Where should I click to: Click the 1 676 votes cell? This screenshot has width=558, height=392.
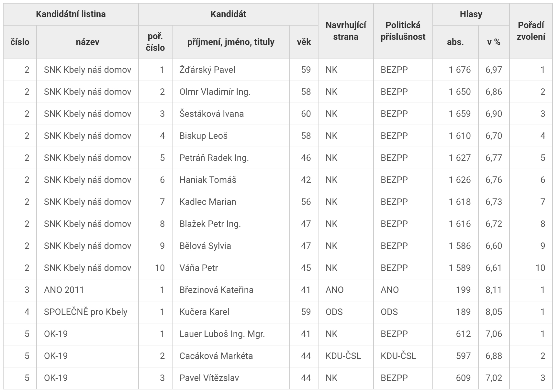coord(460,70)
